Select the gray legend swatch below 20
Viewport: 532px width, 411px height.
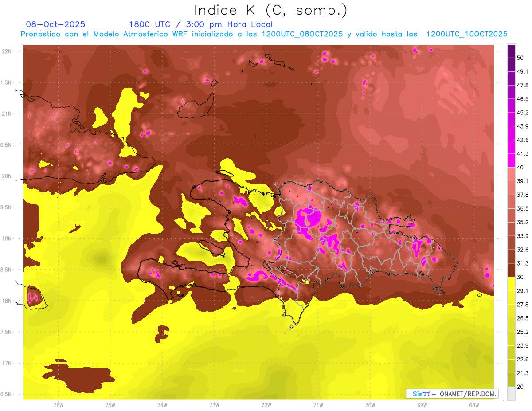tap(511, 394)
